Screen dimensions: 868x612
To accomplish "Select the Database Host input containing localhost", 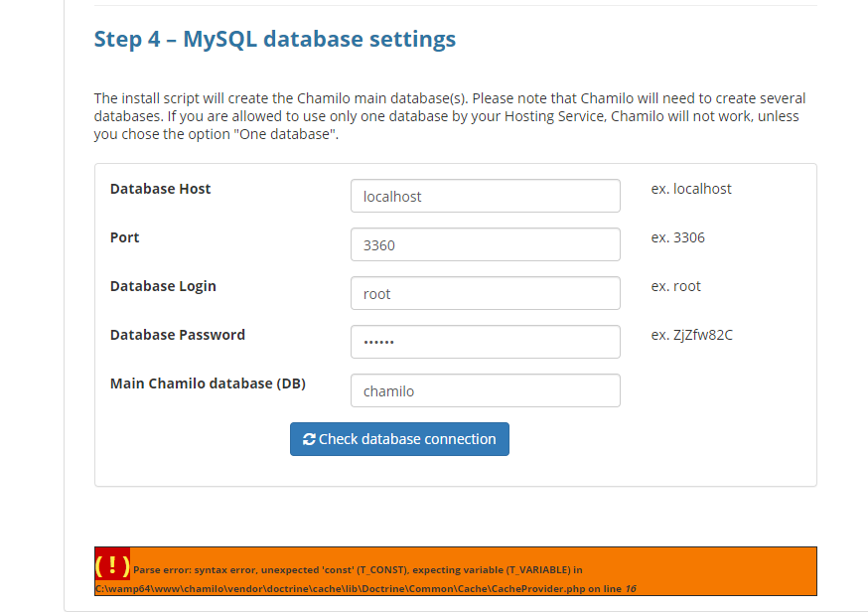I will click(x=485, y=196).
